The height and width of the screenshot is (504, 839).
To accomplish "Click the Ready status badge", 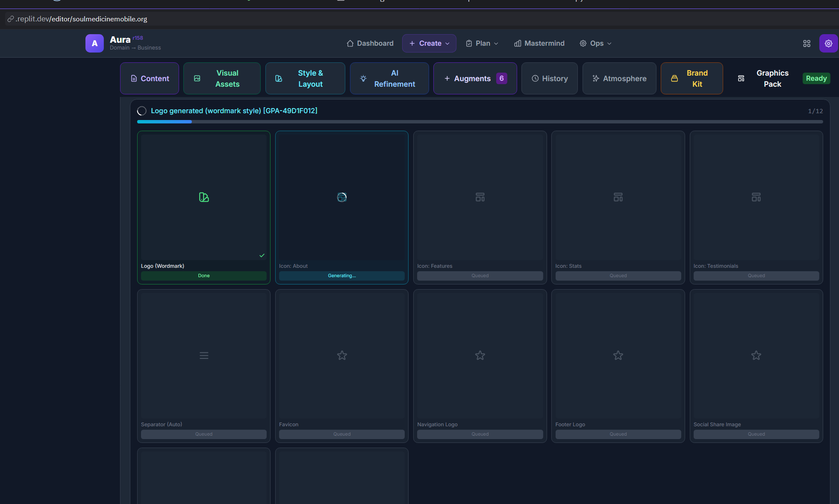I will pyautogui.click(x=816, y=79).
